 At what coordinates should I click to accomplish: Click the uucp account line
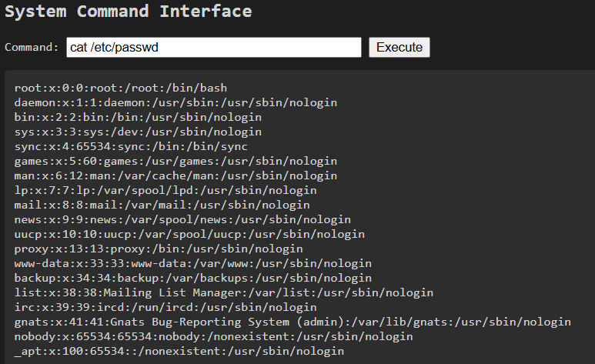[x=189, y=234]
